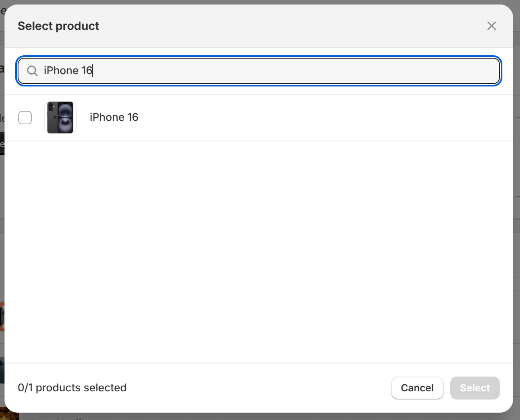Select the iPhone 16 product name label
This screenshot has width=520, height=420.
[114, 117]
